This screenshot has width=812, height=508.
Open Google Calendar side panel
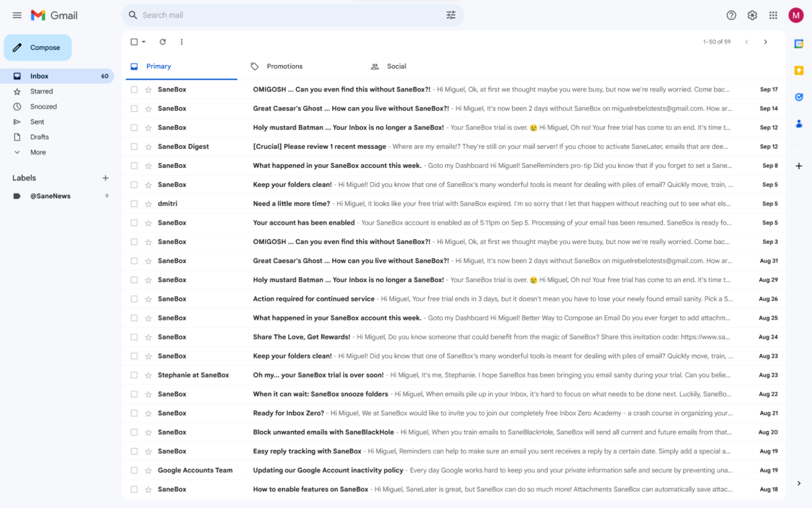pos(799,44)
